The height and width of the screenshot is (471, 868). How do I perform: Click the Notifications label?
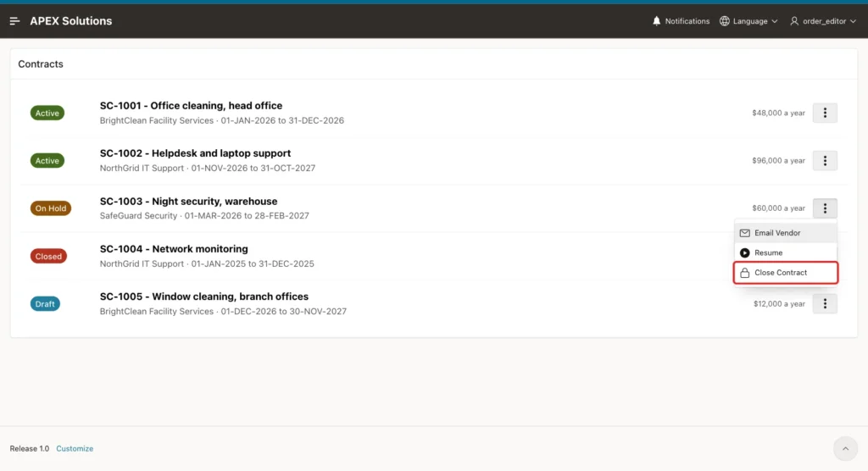click(687, 21)
